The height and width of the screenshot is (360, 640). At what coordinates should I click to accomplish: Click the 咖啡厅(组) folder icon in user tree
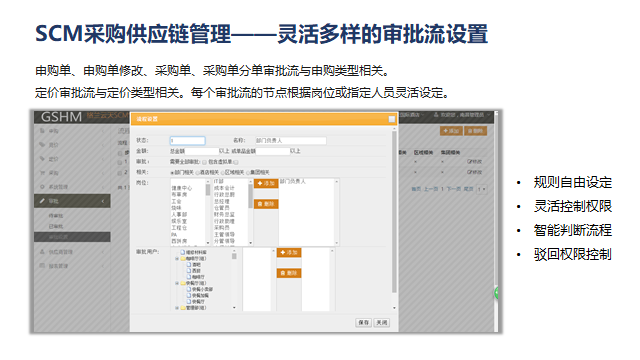click(x=183, y=258)
